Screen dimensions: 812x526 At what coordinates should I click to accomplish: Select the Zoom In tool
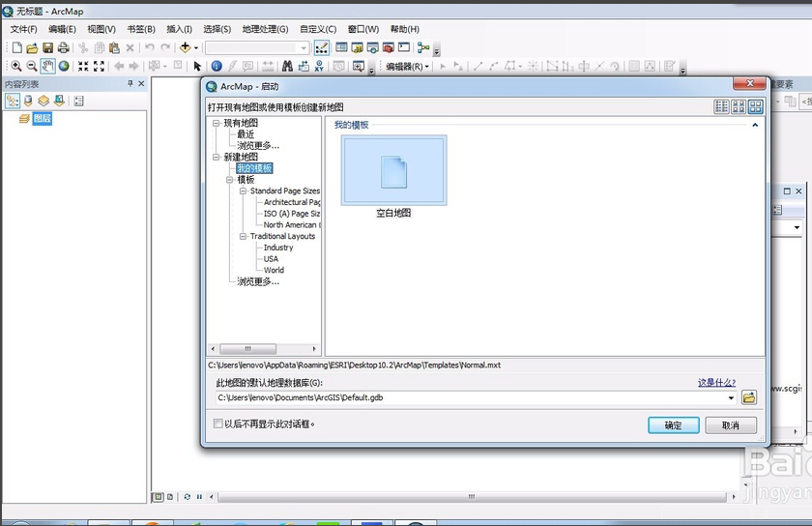[16, 66]
